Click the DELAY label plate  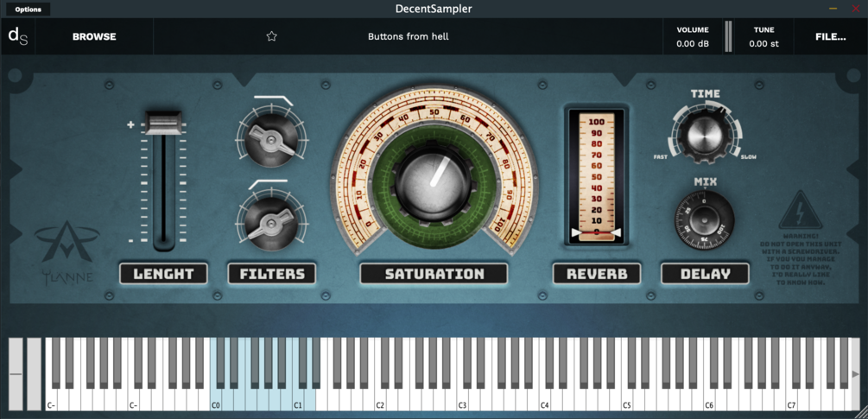[x=705, y=273]
